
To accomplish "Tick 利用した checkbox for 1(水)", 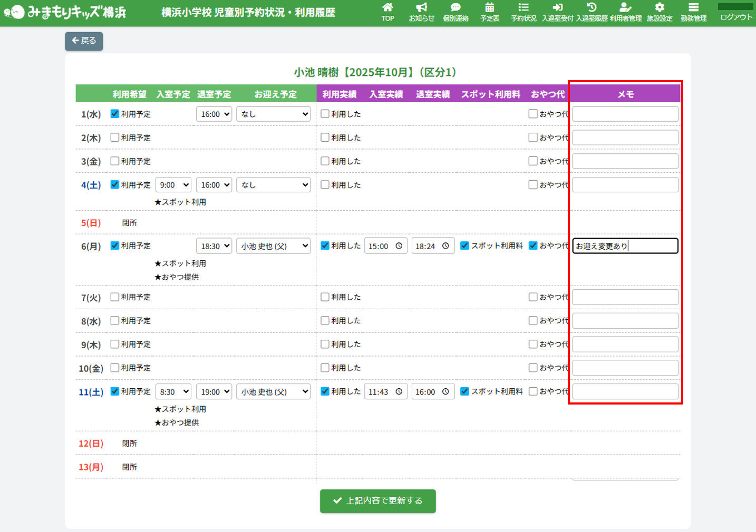I will point(325,114).
